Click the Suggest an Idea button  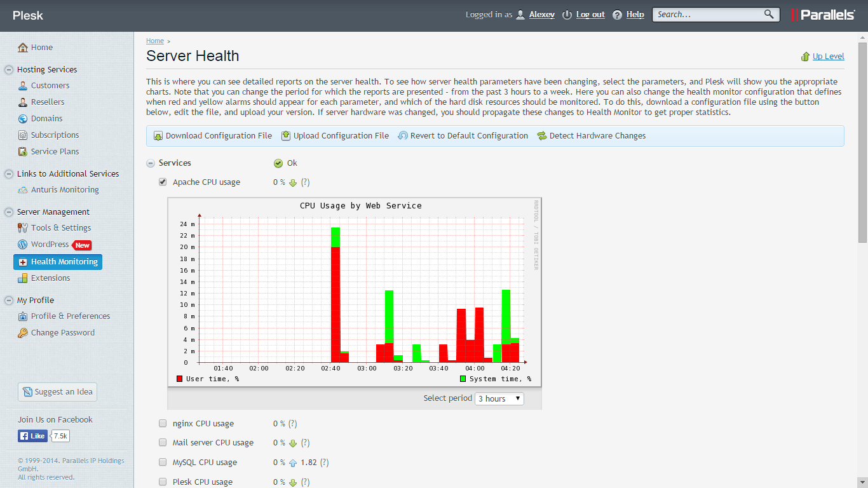57,391
